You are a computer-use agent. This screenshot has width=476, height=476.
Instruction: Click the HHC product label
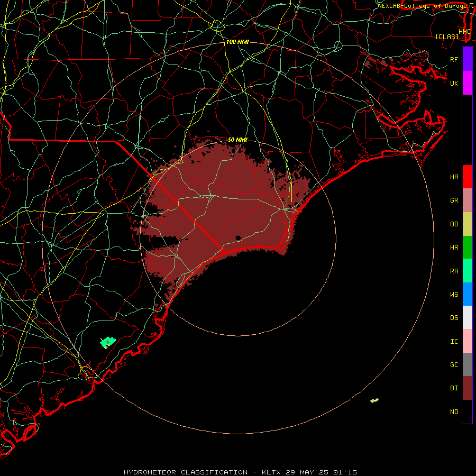[464, 32]
